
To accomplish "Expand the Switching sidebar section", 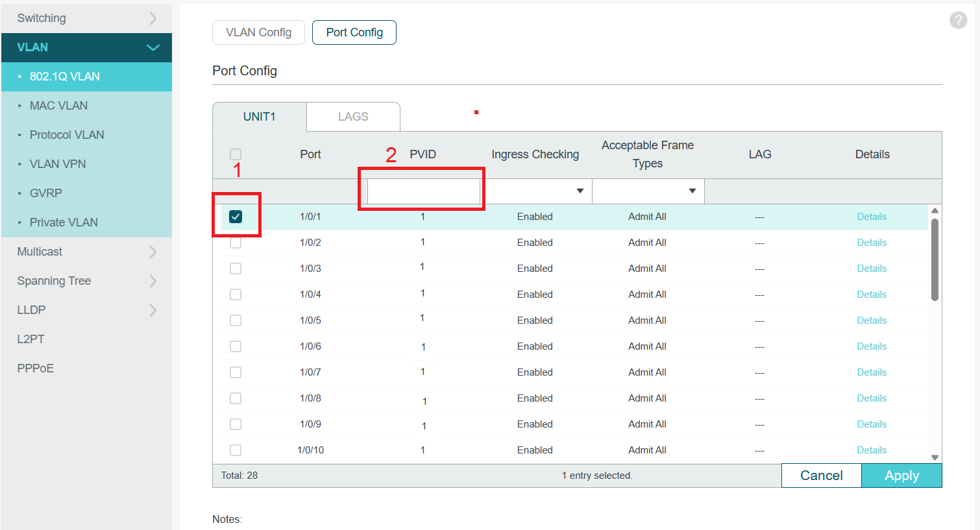I will coord(86,18).
